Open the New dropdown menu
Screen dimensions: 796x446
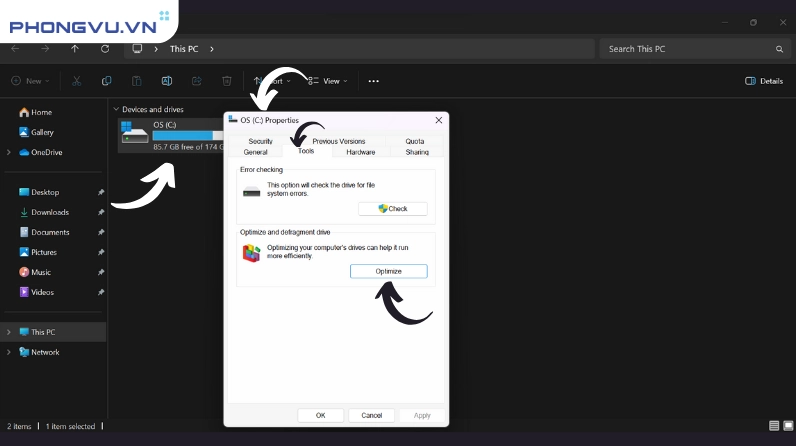31,81
